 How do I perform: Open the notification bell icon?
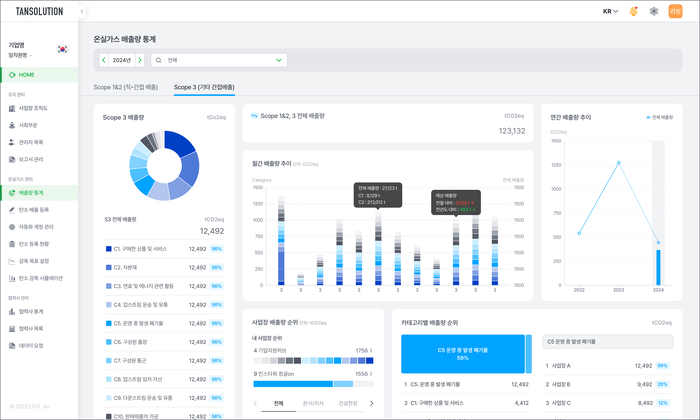(x=633, y=12)
